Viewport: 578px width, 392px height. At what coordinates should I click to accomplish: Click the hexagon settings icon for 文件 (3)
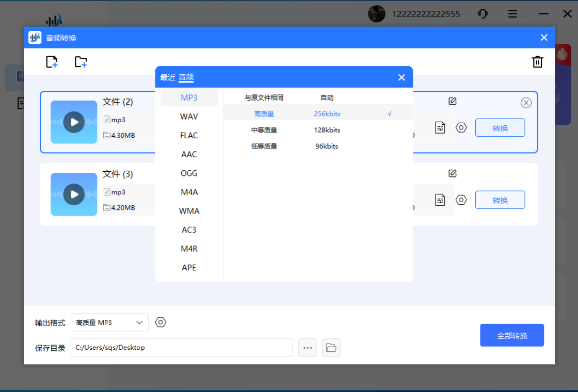[461, 200]
